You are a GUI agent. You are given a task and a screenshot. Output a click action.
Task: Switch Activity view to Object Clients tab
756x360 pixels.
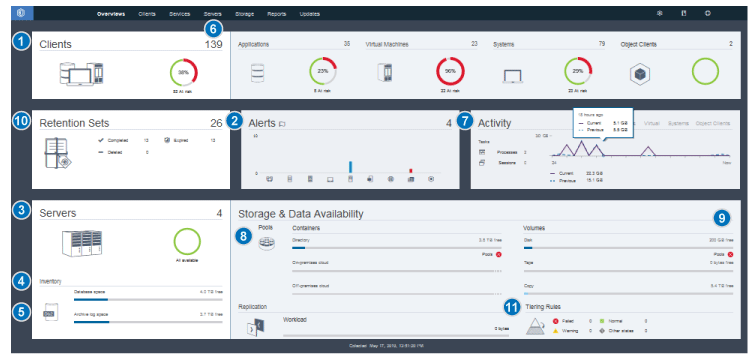click(x=713, y=123)
